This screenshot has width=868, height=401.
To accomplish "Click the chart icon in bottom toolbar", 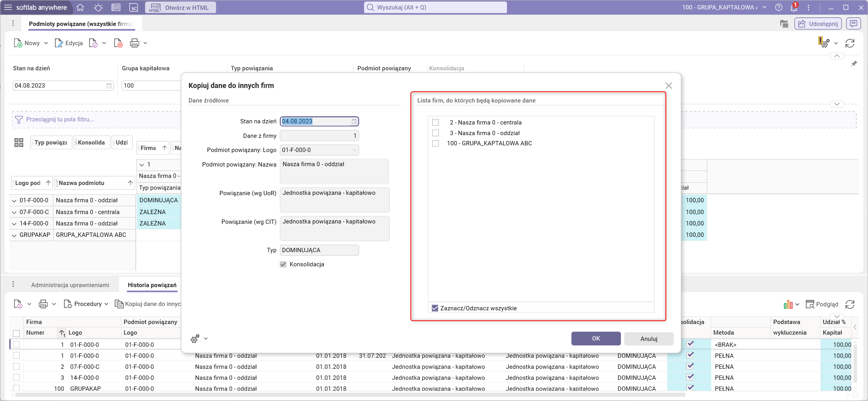I will click(788, 304).
